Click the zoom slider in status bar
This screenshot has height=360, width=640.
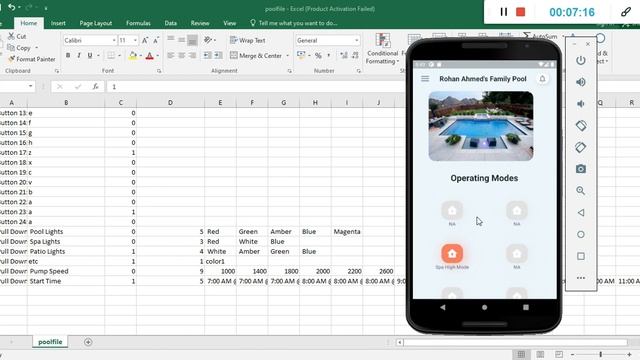601,354
